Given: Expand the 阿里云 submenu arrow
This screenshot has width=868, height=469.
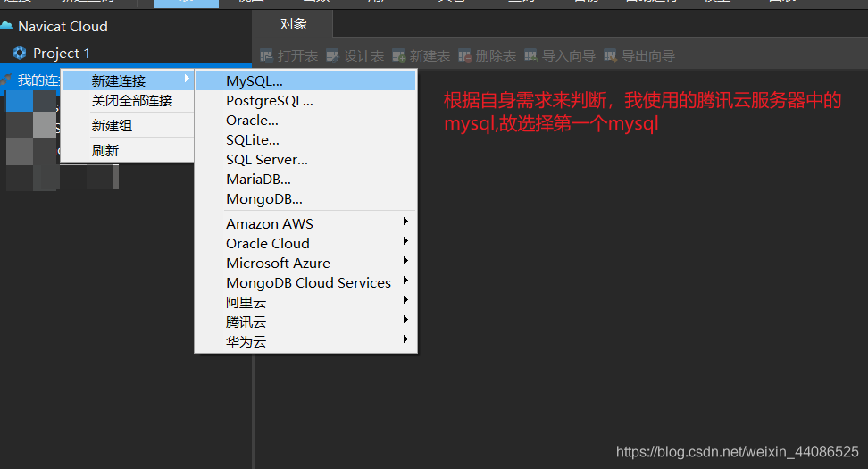Looking at the screenshot, I should click(x=405, y=300).
